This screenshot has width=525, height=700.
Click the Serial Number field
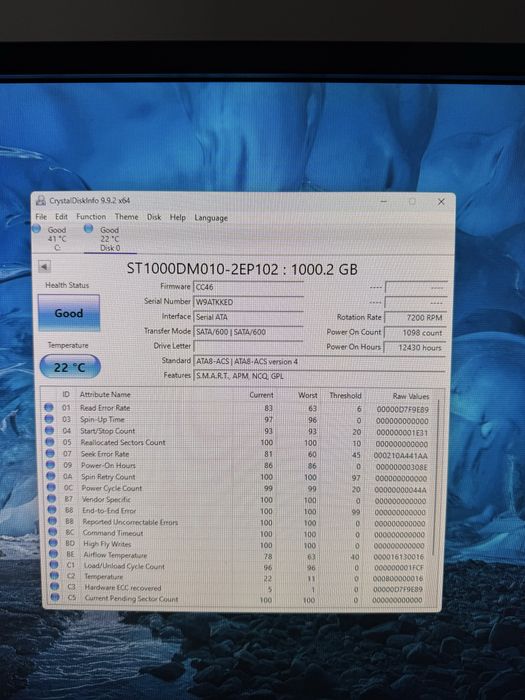tap(249, 302)
